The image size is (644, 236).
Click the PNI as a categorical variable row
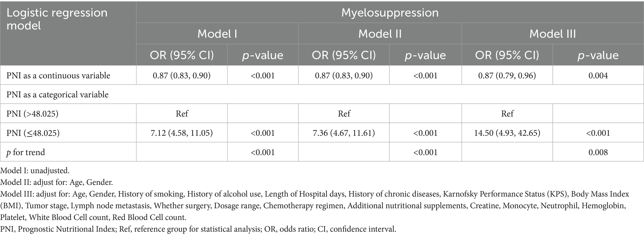pyautogui.click(x=57, y=94)
